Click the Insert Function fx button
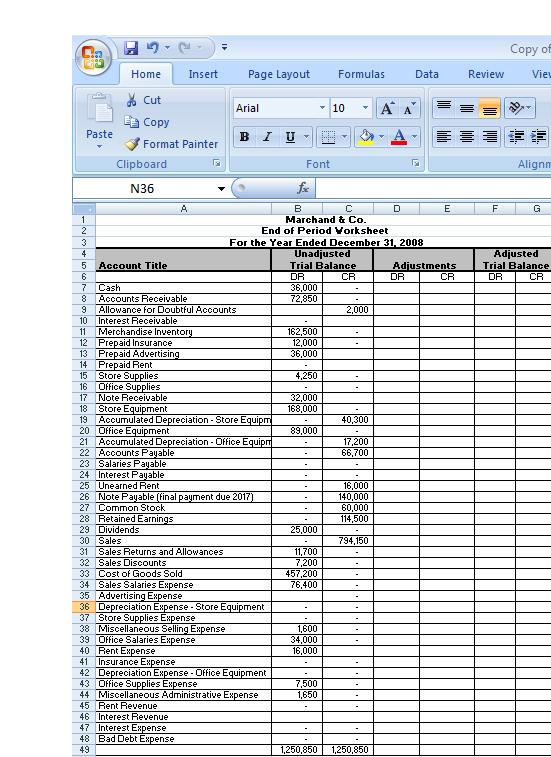Screen dimensions: 551x757 pos(303,188)
